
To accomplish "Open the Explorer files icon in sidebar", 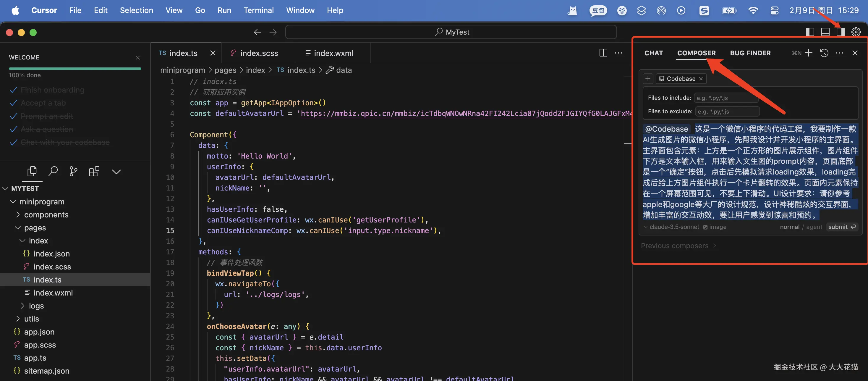I will click(x=32, y=172).
